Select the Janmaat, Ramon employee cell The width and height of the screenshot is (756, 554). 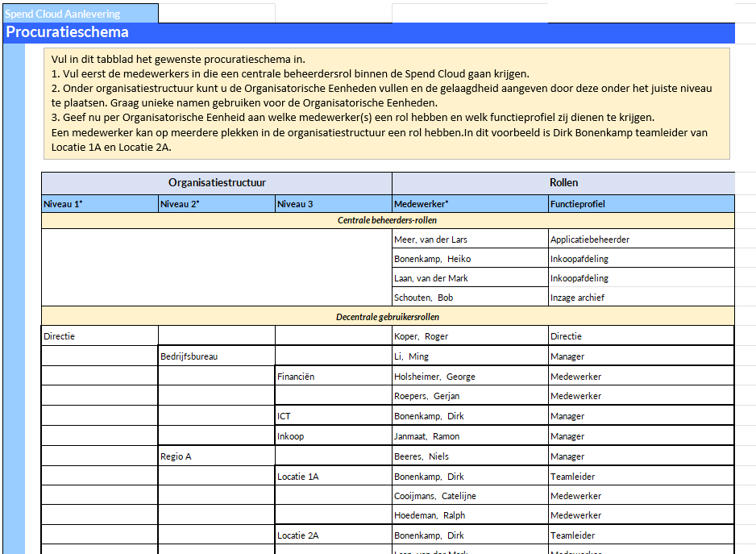(469, 436)
